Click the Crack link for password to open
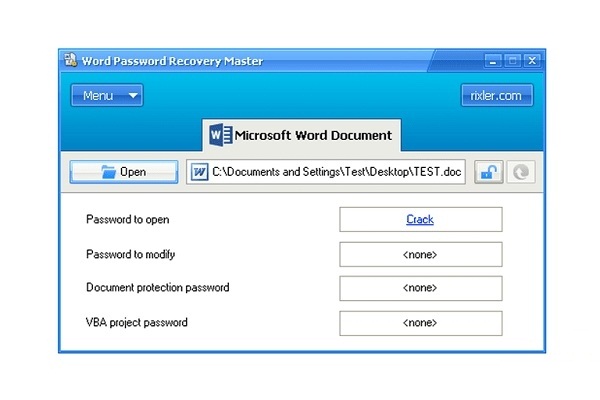The image size is (600, 400). (x=420, y=219)
